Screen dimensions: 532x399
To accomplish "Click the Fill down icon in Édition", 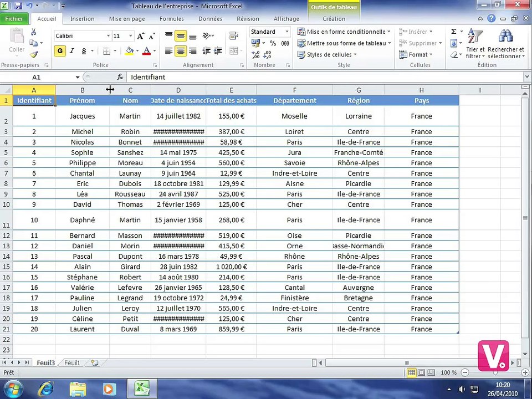I will (x=454, y=43).
